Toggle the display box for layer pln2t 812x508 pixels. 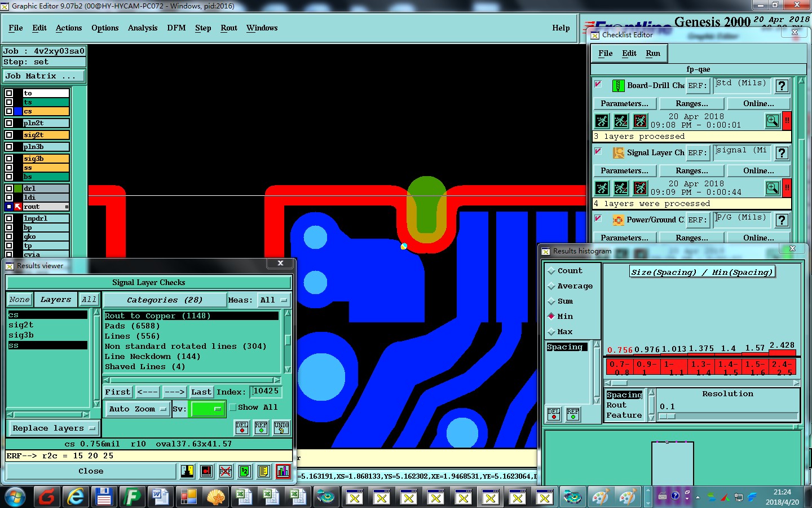pyautogui.click(x=9, y=123)
